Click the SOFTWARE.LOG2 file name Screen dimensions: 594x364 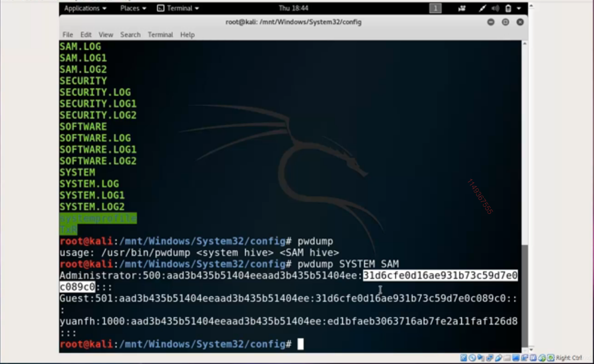98,161
